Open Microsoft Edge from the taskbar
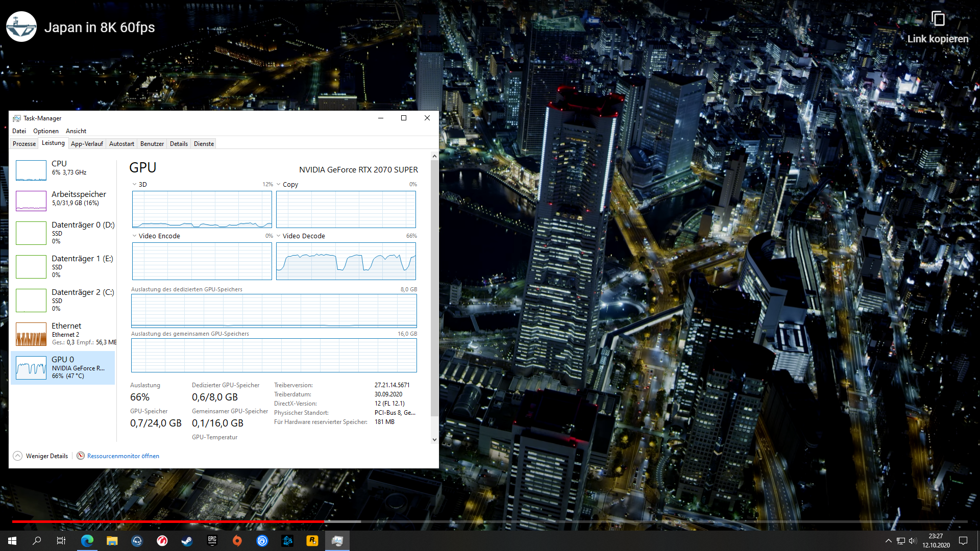The height and width of the screenshot is (551, 980). click(x=87, y=541)
